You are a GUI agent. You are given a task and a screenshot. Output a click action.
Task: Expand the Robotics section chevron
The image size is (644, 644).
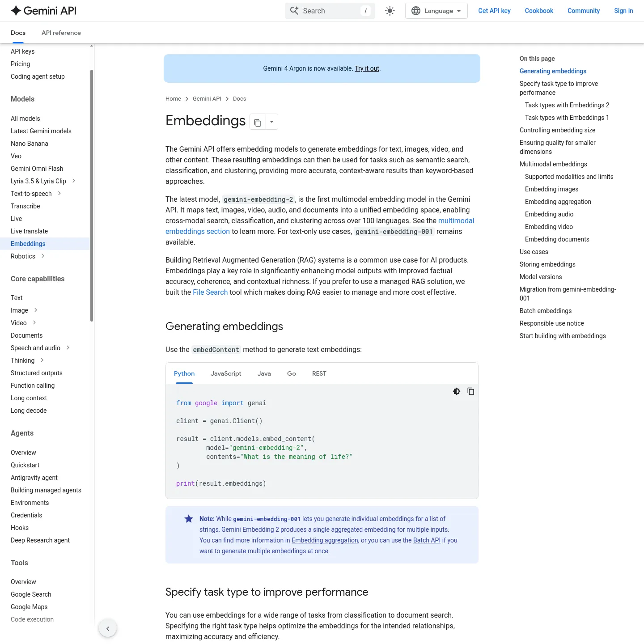click(43, 256)
